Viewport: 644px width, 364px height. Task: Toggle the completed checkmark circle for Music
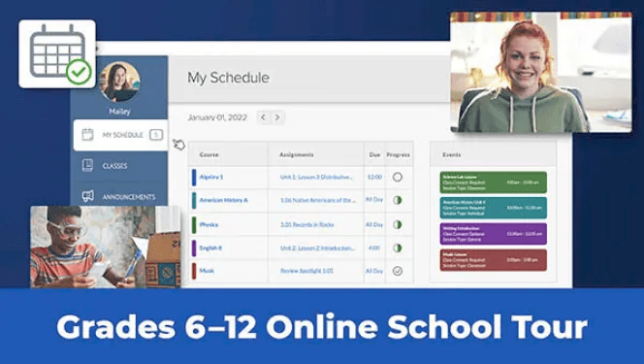tap(397, 271)
